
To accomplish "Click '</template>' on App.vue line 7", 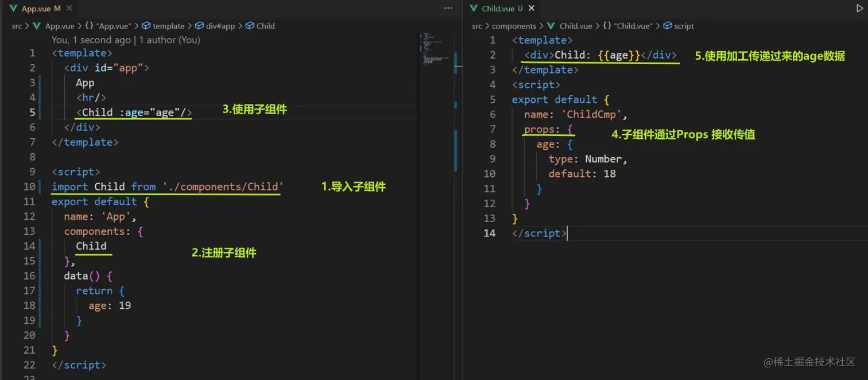I will (85, 142).
